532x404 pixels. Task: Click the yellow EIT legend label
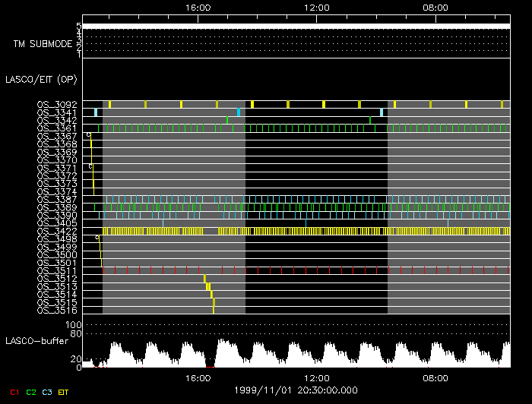64,391
